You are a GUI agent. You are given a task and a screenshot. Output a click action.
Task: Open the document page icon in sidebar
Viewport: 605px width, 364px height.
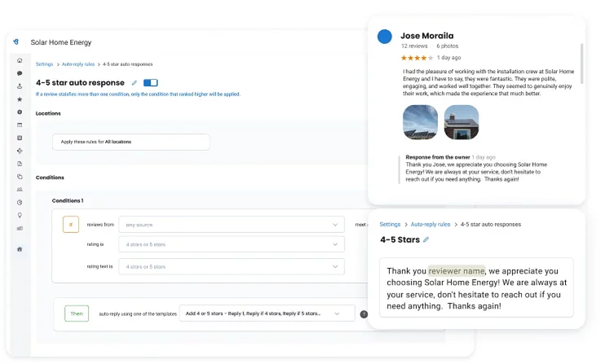pyautogui.click(x=20, y=163)
